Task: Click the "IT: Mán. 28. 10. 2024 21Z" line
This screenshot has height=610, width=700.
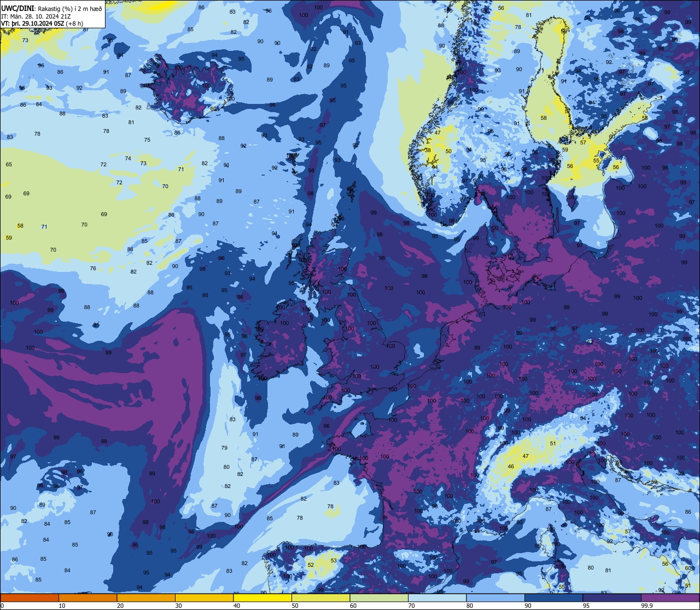Action: click(35, 16)
